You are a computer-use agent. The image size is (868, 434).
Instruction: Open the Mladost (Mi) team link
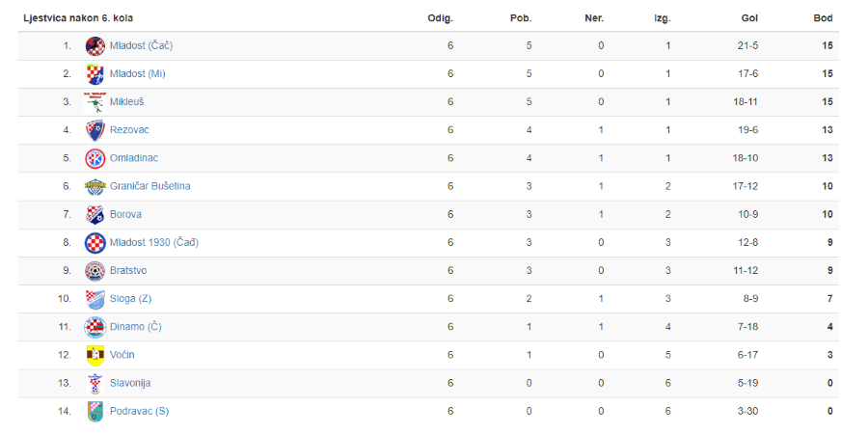pyautogui.click(x=137, y=73)
